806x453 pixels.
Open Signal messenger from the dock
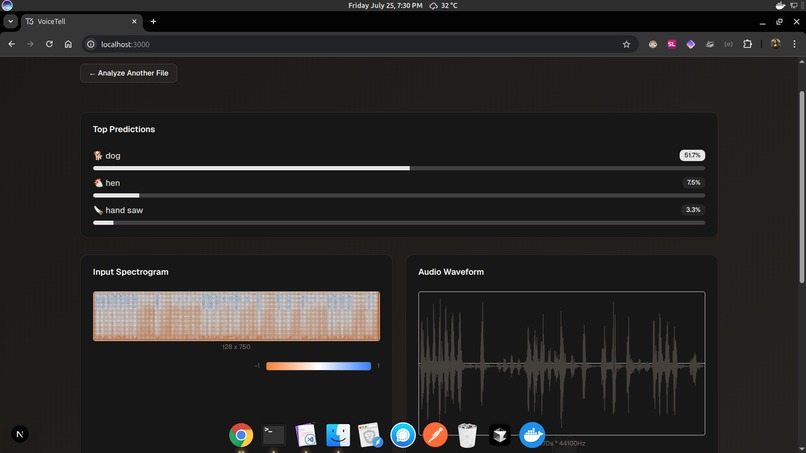point(402,435)
